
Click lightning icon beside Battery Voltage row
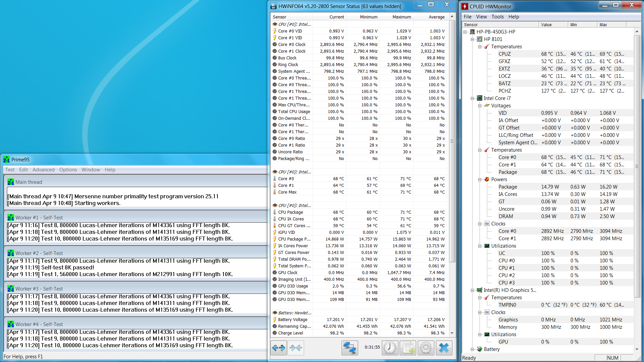point(275,320)
